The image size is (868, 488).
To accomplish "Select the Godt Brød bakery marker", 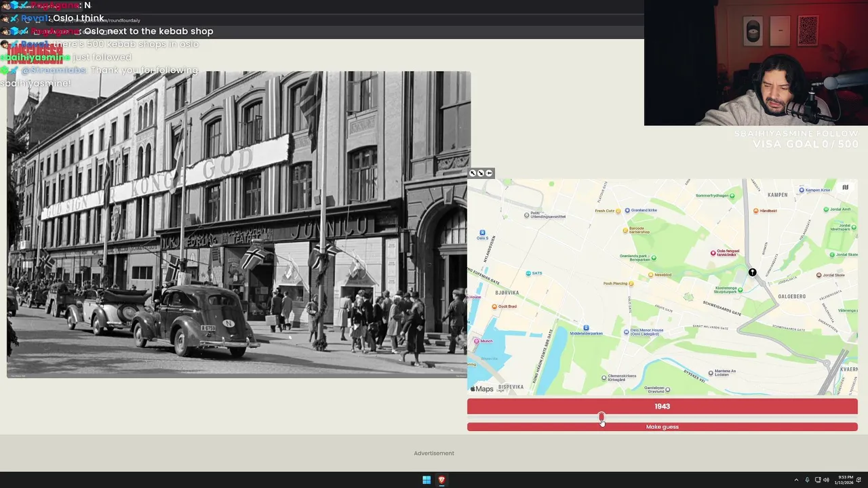I will pyautogui.click(x=495, y=306).
